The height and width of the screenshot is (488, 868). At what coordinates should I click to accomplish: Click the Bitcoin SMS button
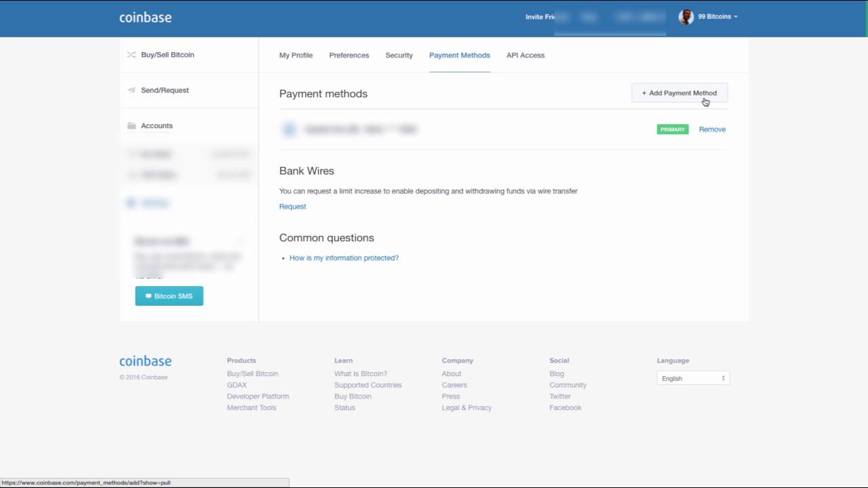click(169, 296)
